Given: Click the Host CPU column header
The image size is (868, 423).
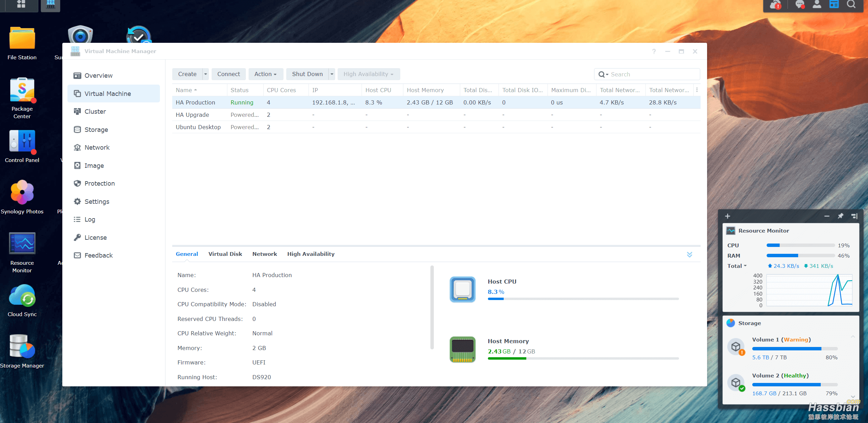Looking at the screenshot, I should point(382,90).
